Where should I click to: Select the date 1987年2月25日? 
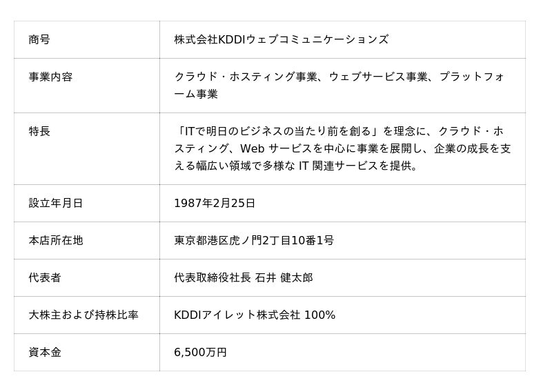pyautogui.click(x=215, y=204)
